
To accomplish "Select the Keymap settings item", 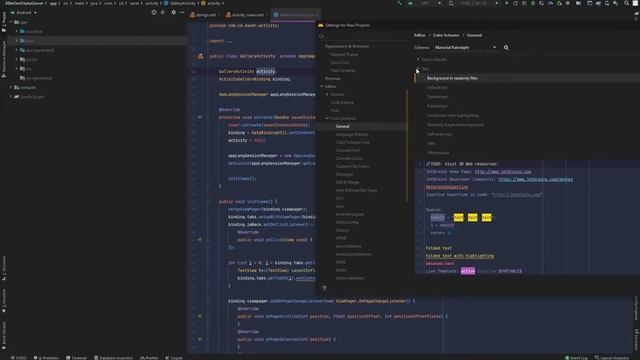I will [x=333, y=78].
